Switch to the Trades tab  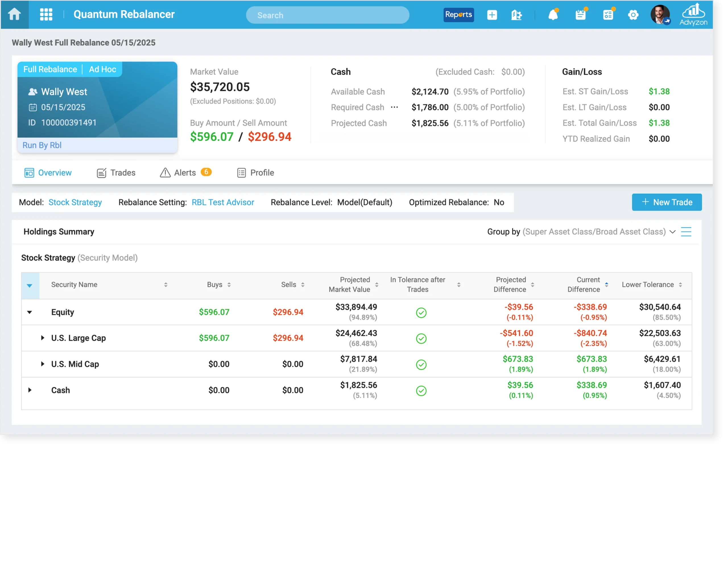tap(116, 173)
